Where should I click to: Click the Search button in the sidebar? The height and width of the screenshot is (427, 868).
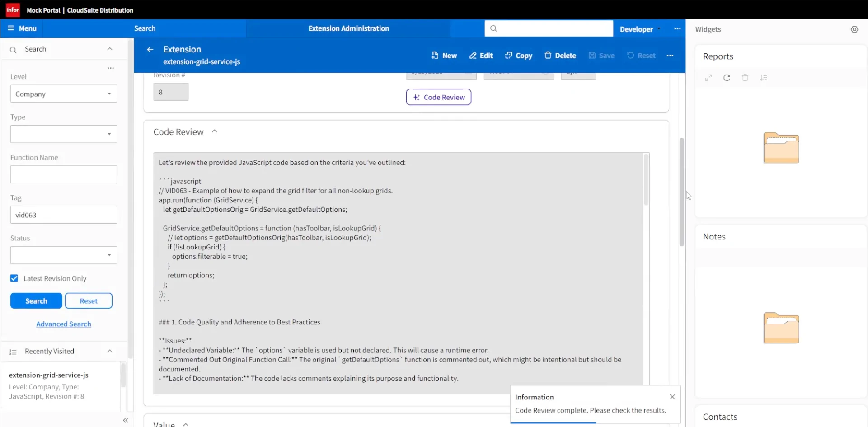(36, 300)
